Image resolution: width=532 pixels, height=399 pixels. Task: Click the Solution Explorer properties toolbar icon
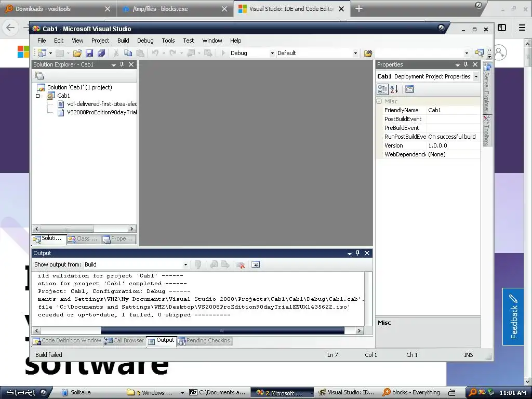(39, 76)
